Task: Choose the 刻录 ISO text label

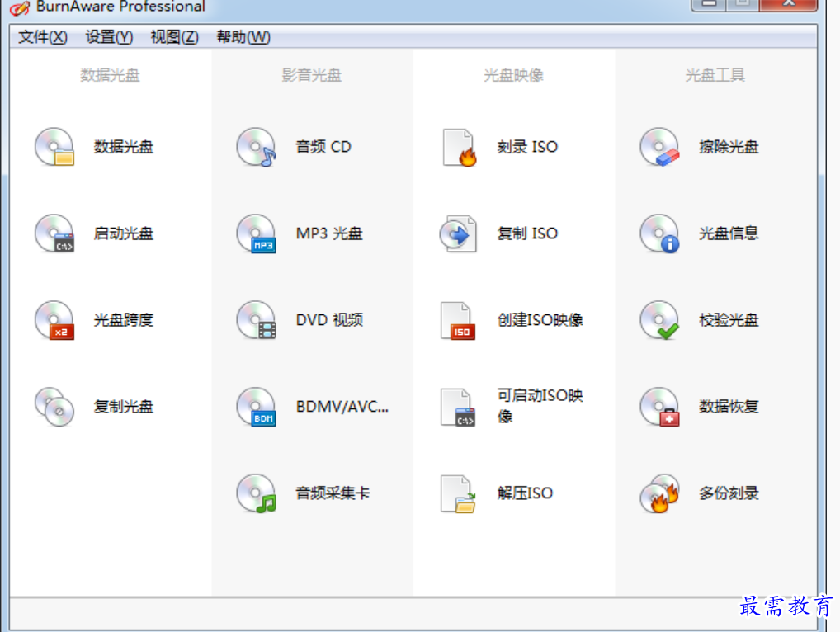Action: (527, 147)
